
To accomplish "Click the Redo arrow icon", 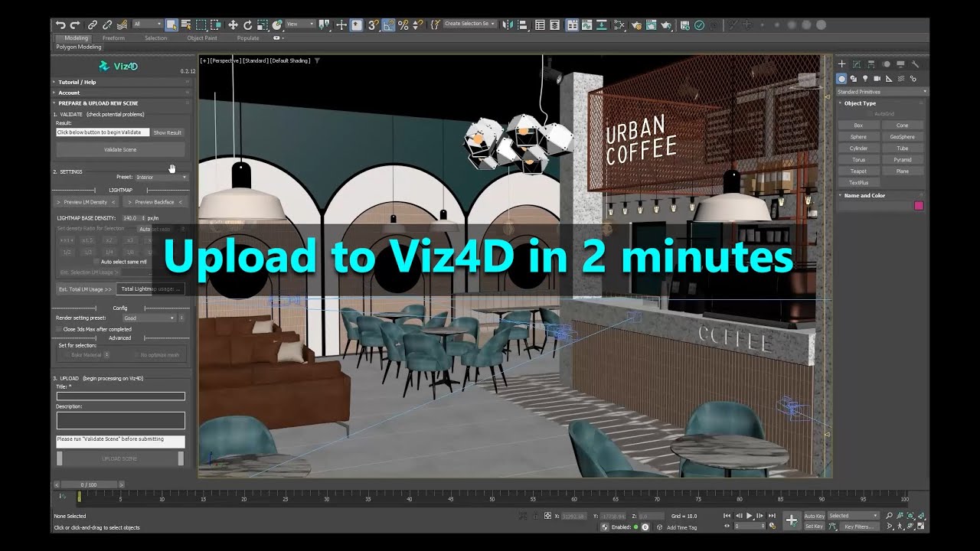I will click(x=75, y=24).
